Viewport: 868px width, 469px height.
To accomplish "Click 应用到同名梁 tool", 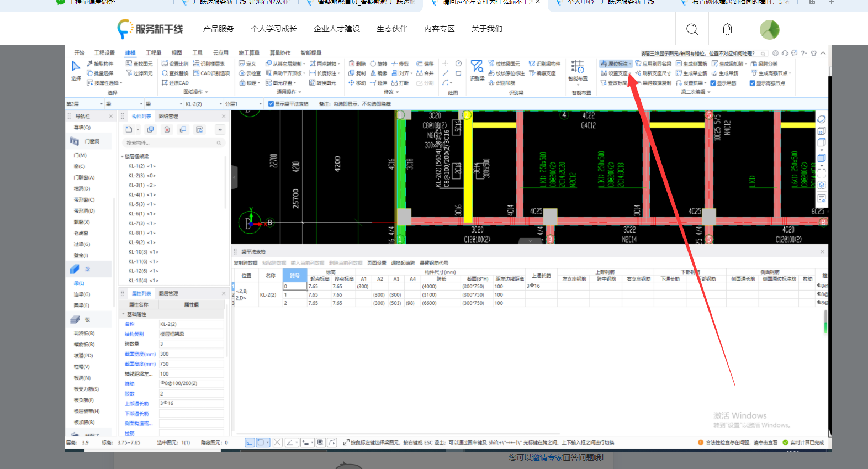I will coord(654,64).
